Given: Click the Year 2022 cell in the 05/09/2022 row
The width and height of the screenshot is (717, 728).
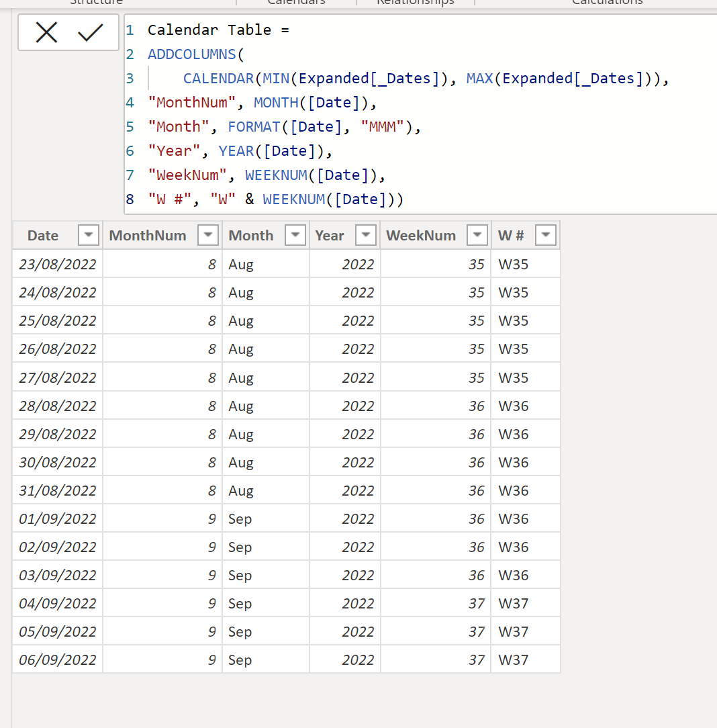Looking at the screenshot, I should (x=345, y=632).
